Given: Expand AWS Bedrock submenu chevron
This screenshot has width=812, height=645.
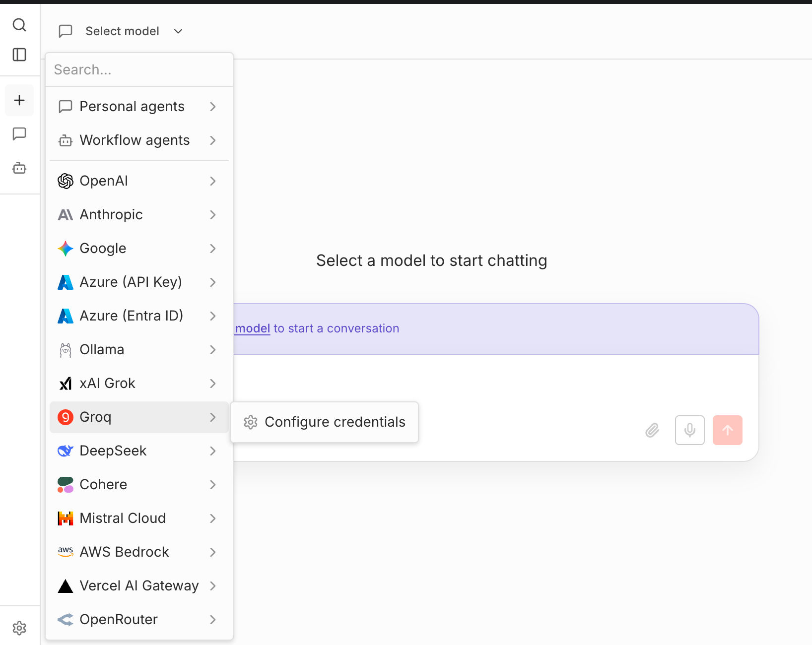Looking at the screenshot, I should (213, 552).
